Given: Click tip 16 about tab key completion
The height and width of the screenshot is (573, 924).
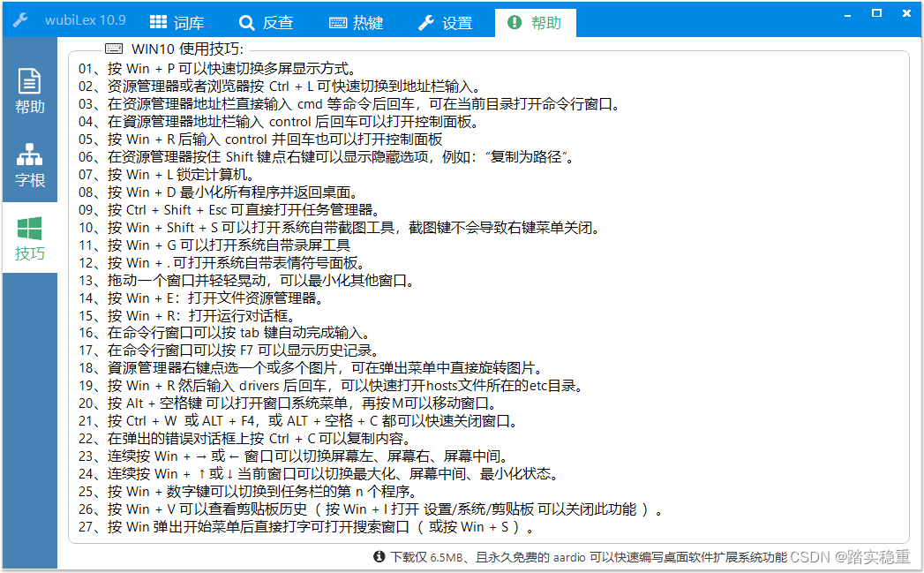Looking at the screenshot, I should (x=224, y=333).
